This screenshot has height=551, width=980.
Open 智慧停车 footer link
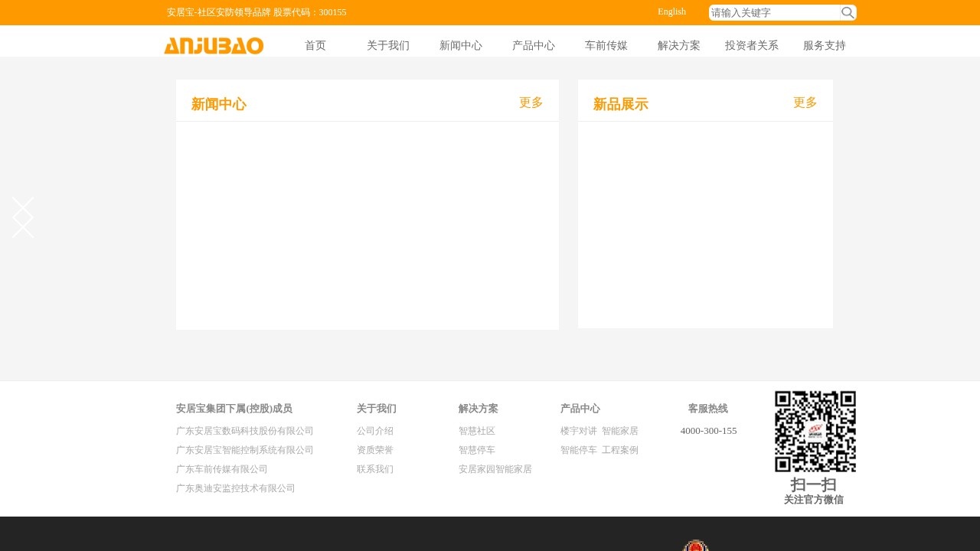pos(477,450)
